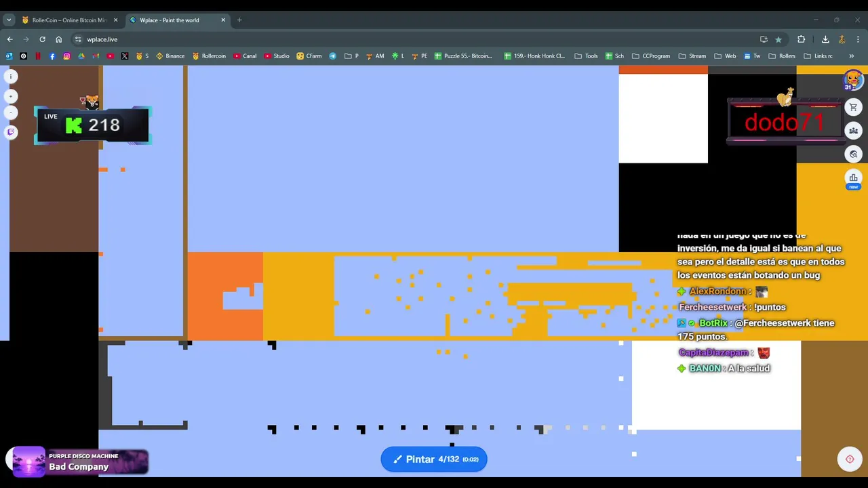This screenshot has height=488, width=868.
Task: Zoom out with the minus map button
Action: tap(11, 113)
